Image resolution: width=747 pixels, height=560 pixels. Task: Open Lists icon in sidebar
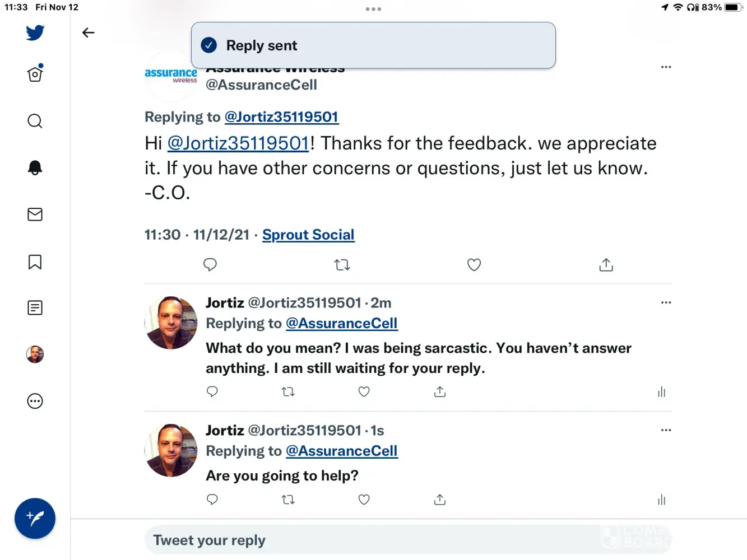(x=35, y=307)
